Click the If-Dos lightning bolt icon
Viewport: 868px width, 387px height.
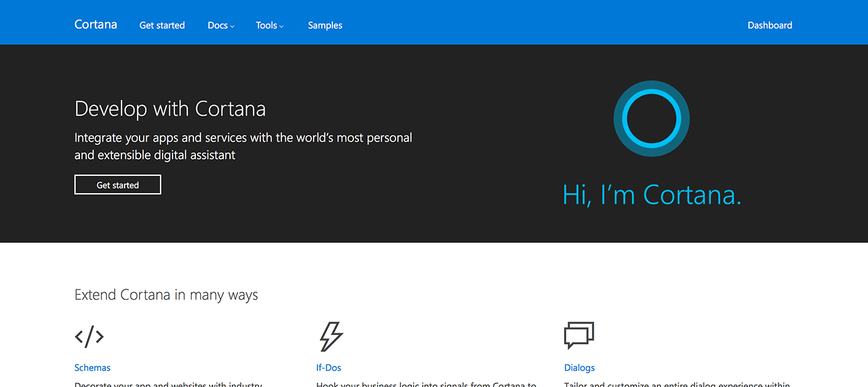click(x=330, y=336)
